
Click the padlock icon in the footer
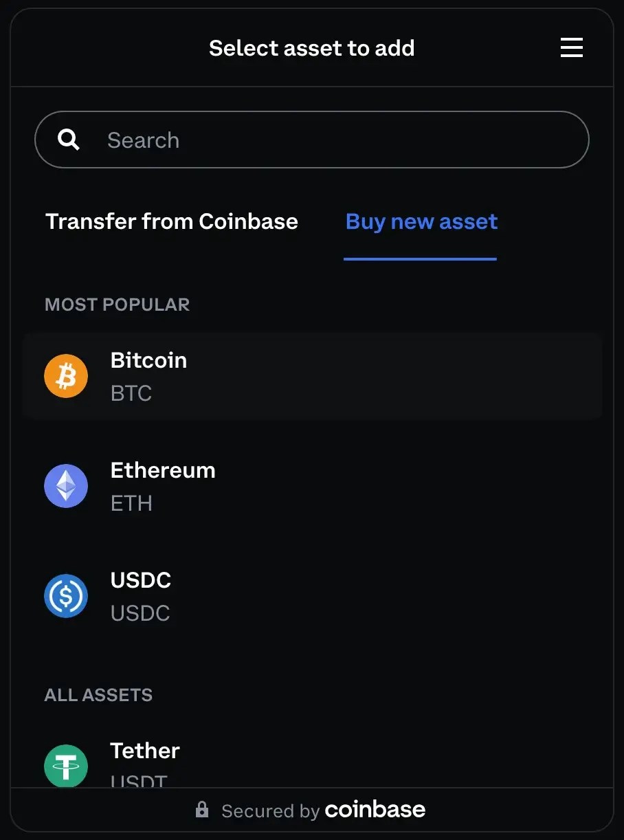pyautogui.click(x=202, y=810)
